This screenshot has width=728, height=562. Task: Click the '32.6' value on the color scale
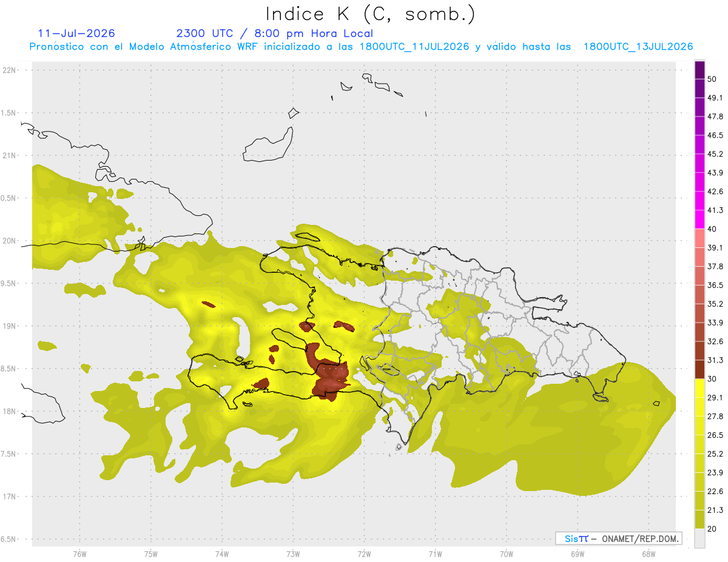pos(715,341)
